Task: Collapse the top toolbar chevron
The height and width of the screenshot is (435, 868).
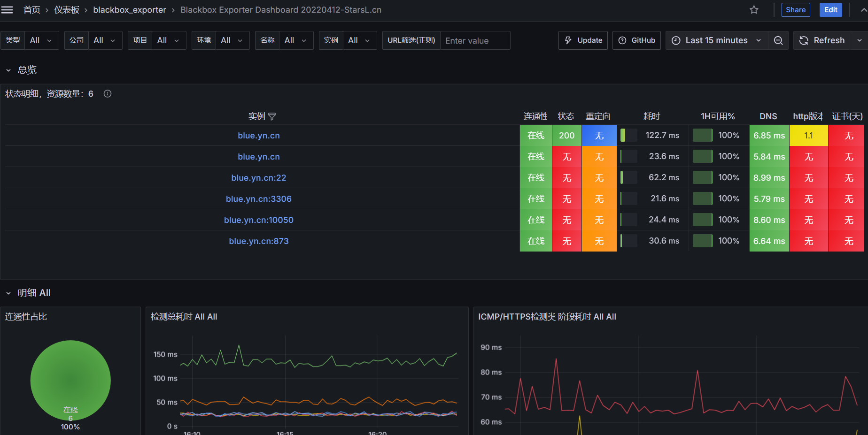Action: pyautogui.click(x=864, y=10)
